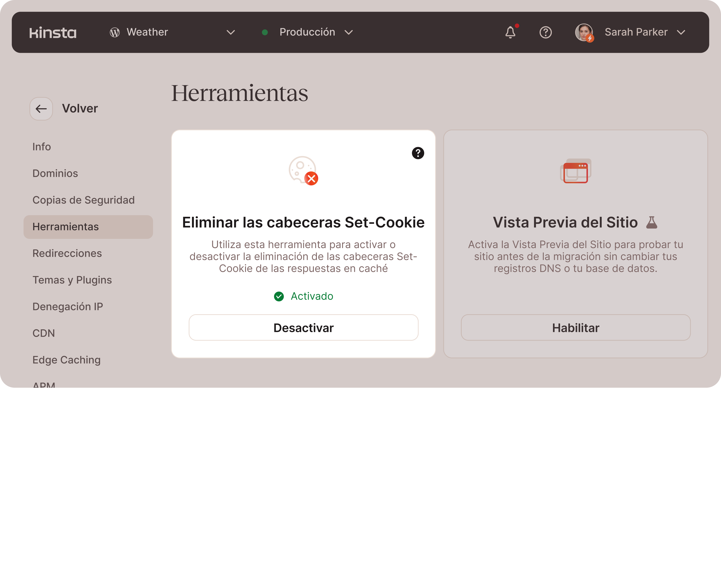Go to Dominios in the sidebar
This screenshot has width=721, height=588.
pos(55,173)
